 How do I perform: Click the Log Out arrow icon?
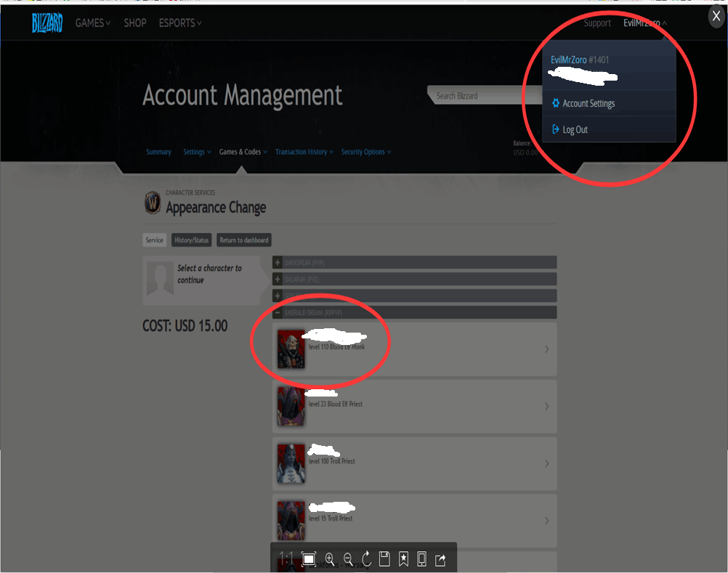(x=555, y=129)
